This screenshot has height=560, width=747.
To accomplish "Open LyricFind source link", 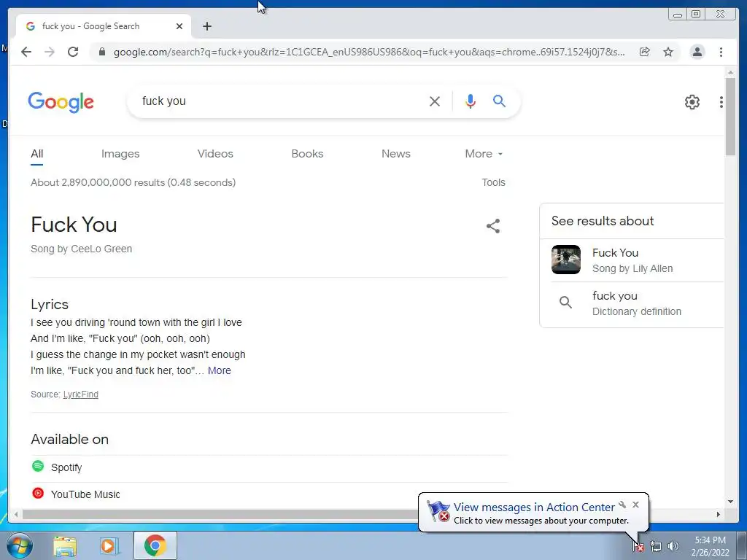I will (80, 394).
